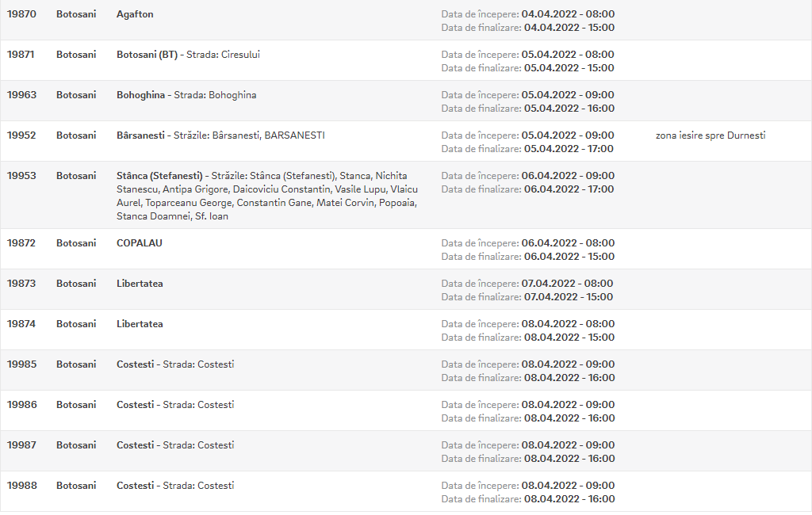Click note 'zona iesire spre Durnesti'

710,135
